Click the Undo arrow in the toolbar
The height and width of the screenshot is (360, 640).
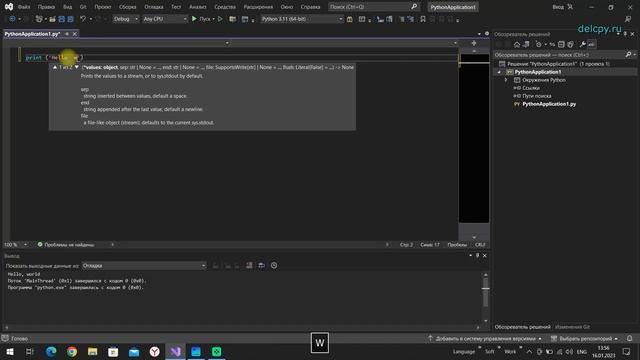click(83, 19)
